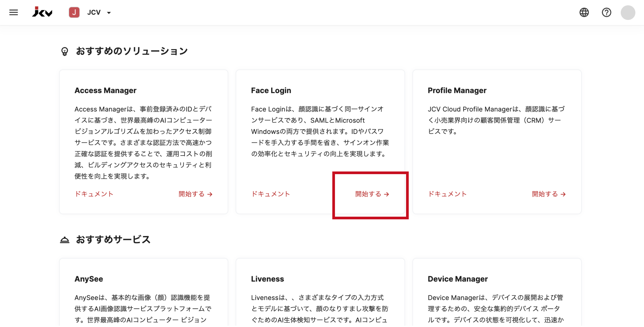Select the Liveness card title
The width and height of the screenshot is (644, 327).
click(x=268, y=279)
